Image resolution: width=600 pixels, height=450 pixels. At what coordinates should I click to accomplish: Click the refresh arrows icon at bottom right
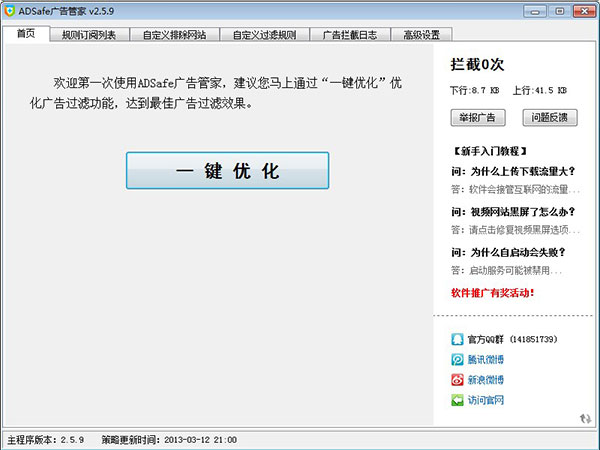[x=585, y=418]
